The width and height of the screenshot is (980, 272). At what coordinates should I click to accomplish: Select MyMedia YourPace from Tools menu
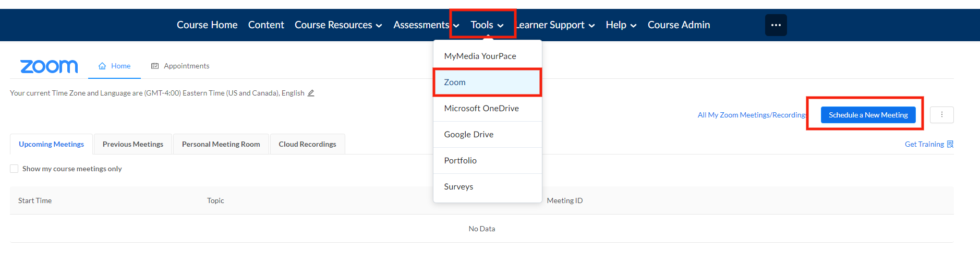pyautogui.click(x=488, y=56)
